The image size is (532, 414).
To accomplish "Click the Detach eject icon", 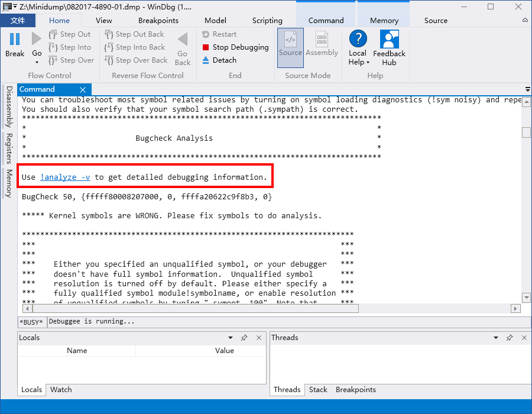I will [x=206, y=60].
